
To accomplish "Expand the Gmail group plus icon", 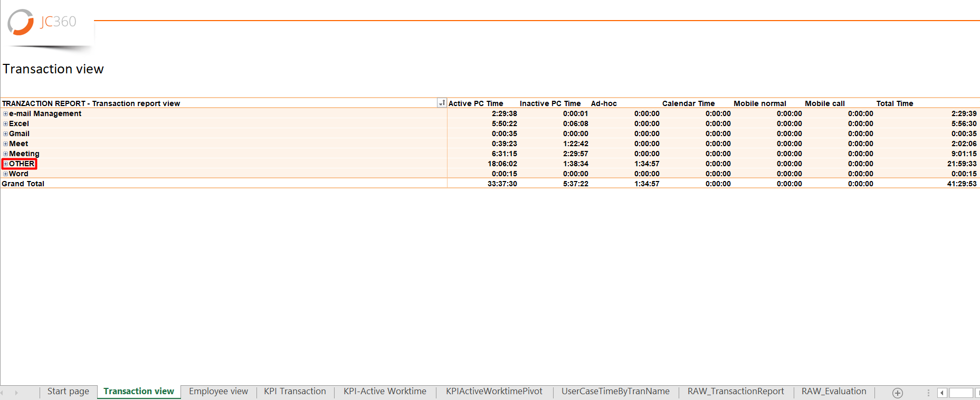I will [x=5, y=134].
